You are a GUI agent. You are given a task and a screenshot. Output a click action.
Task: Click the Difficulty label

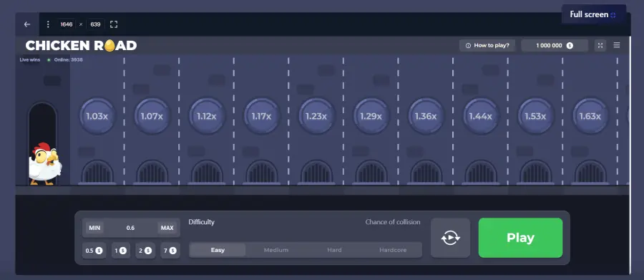tap(201, 222)
